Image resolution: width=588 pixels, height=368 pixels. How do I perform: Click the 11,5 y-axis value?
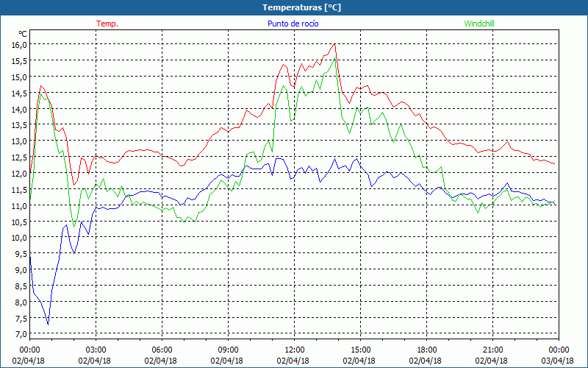point(19,190)
